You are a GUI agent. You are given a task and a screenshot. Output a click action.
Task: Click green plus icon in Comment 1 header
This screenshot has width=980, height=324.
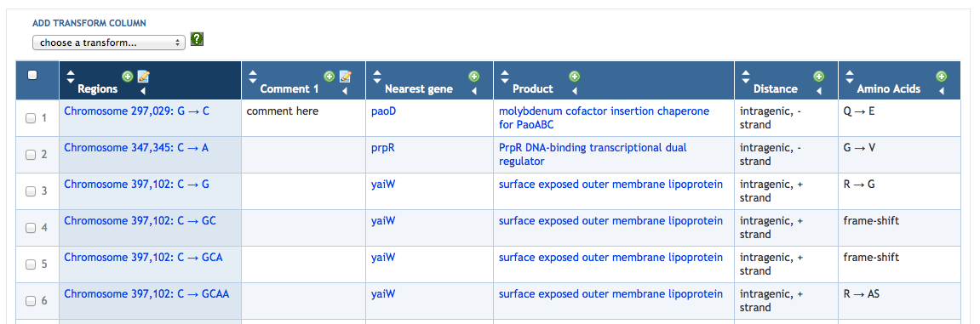click(x=330, y=77)
